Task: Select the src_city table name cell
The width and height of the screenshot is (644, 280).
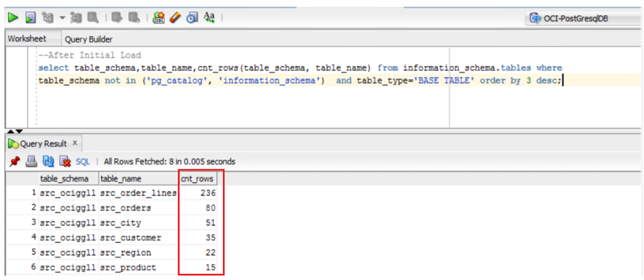Action: point(138,223)
